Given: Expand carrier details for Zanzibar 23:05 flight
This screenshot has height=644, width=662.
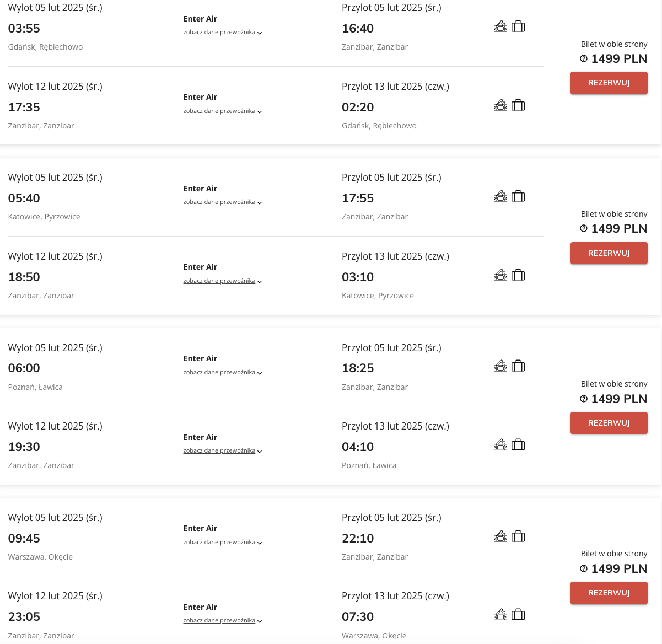Looking at the screenshot, I should tap(223, 621).
